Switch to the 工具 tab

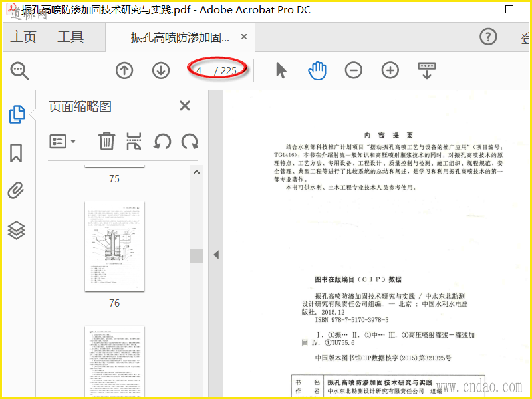tap(70, 37)
